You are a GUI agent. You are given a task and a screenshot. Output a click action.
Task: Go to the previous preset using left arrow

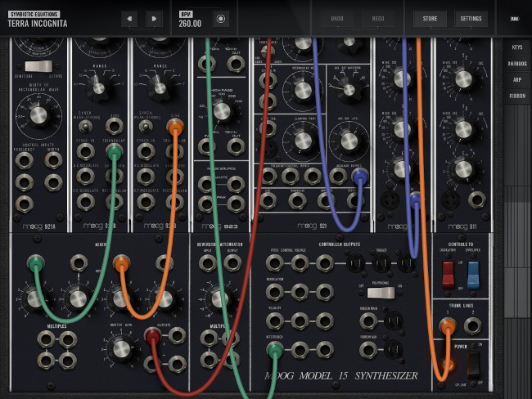pos(130,18)
